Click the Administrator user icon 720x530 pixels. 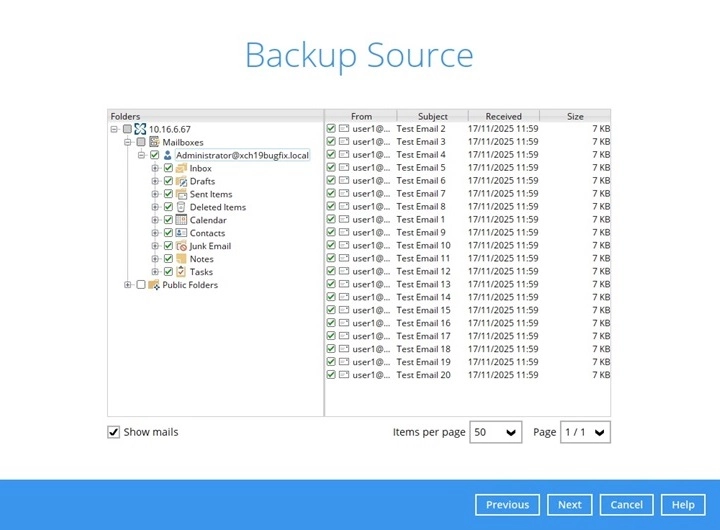[168, 155]
